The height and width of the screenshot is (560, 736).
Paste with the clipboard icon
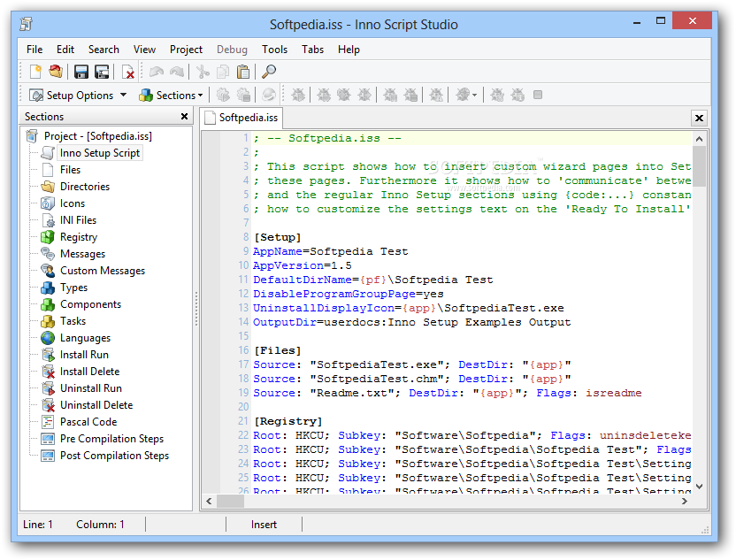[x=243, y=72]
